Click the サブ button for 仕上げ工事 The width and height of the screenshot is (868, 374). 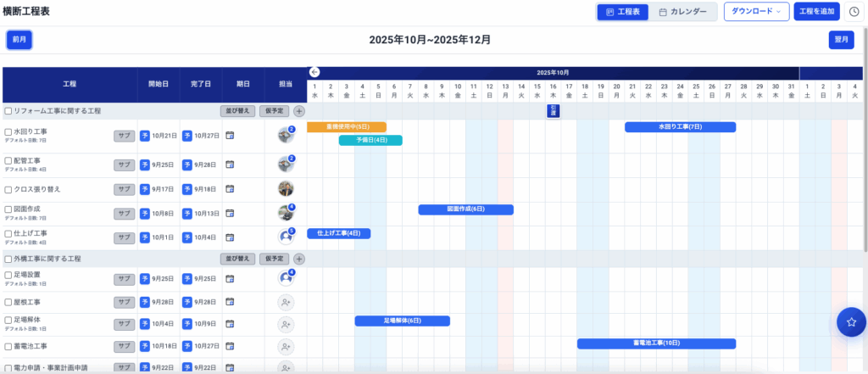point(125,237)
